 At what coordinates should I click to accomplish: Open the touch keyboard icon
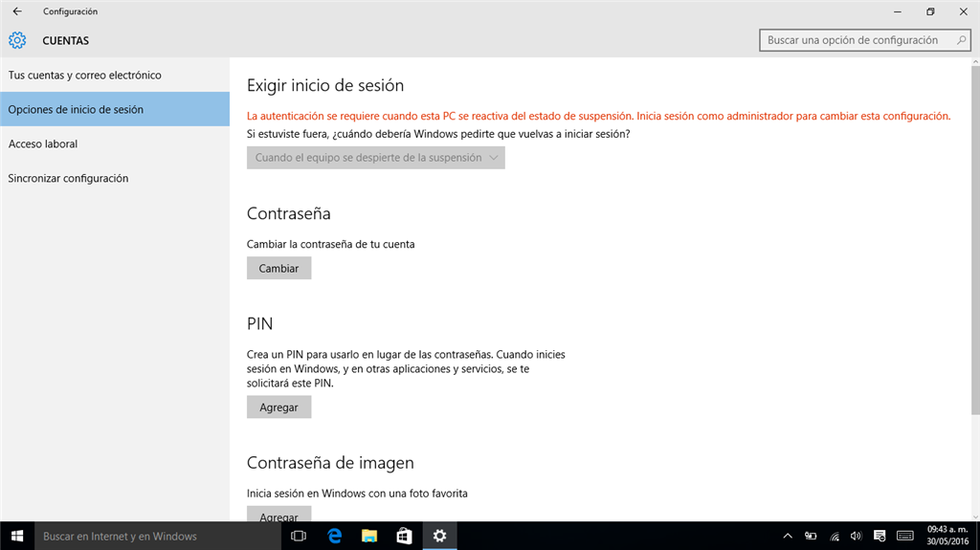click(905, 537)
